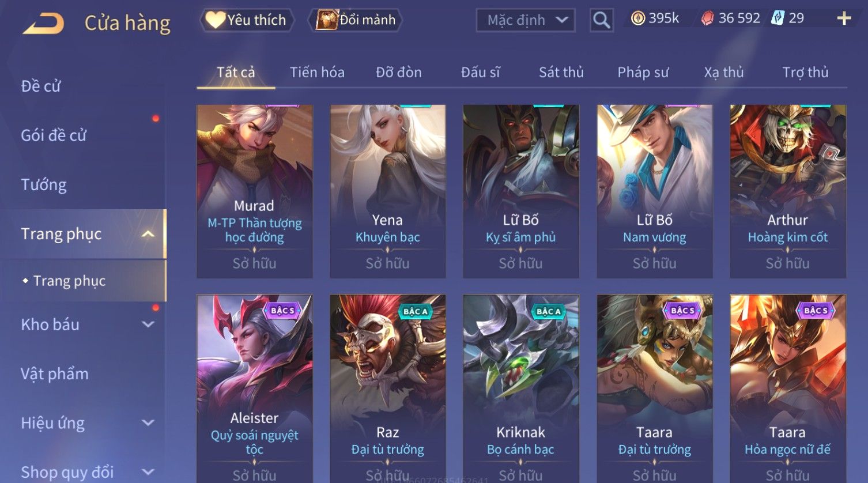Tap the back arrow icon

coord(43,24)
